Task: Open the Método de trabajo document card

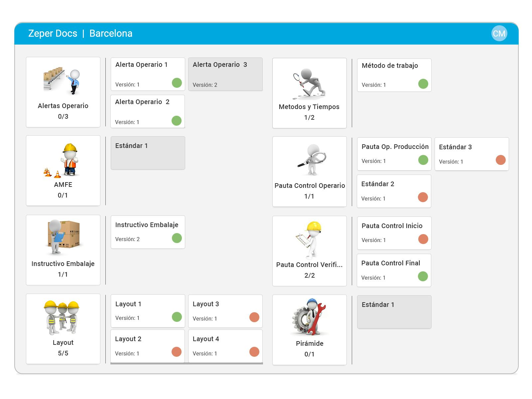Action: [x=394, y=74]
